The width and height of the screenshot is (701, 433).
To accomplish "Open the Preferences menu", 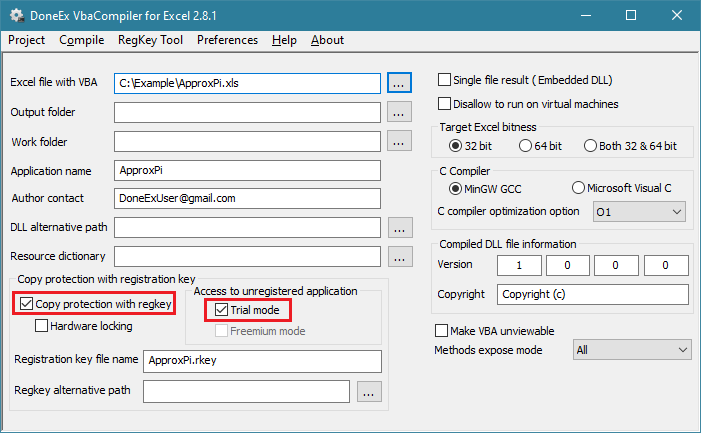I will click(228, 40).
